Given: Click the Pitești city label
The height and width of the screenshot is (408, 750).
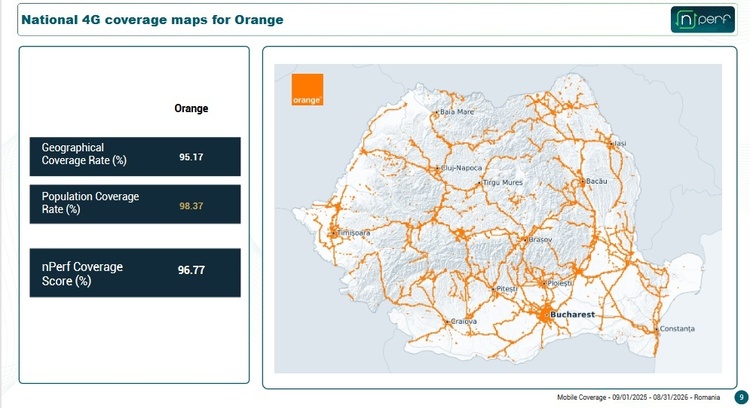Looking at the screenshot, I should [507, 289].
